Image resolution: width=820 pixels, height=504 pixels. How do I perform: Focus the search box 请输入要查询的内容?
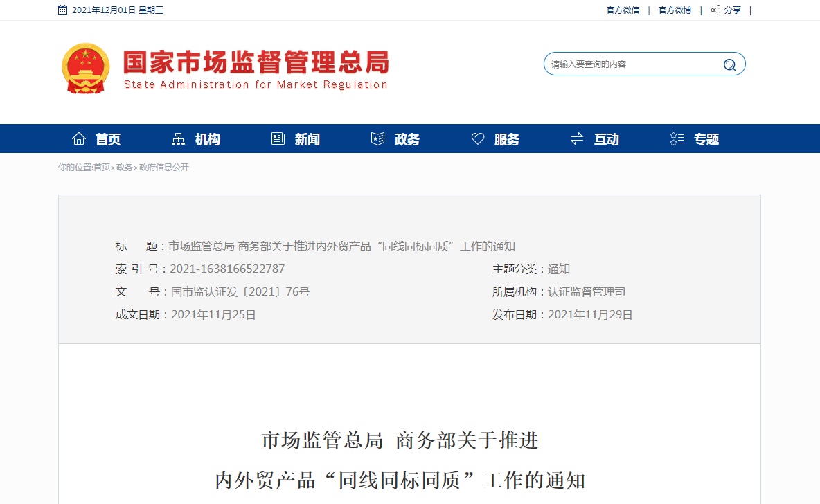(630, 64)
